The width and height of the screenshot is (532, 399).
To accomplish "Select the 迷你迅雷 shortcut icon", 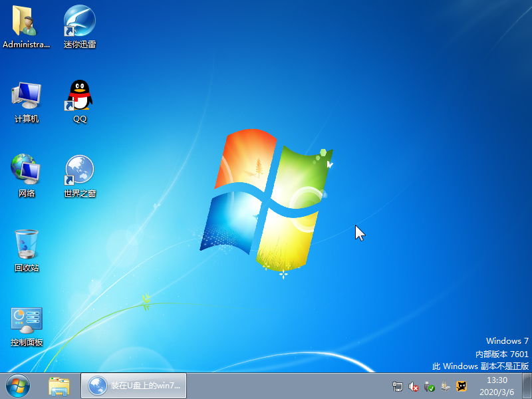I will pos(79,21).
